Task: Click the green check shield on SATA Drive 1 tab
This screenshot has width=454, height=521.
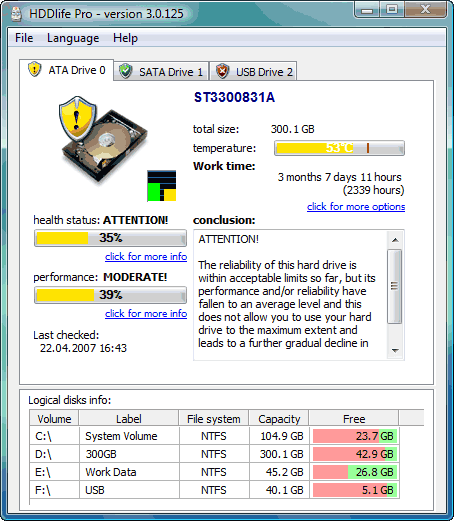Action: pos(126,71)
